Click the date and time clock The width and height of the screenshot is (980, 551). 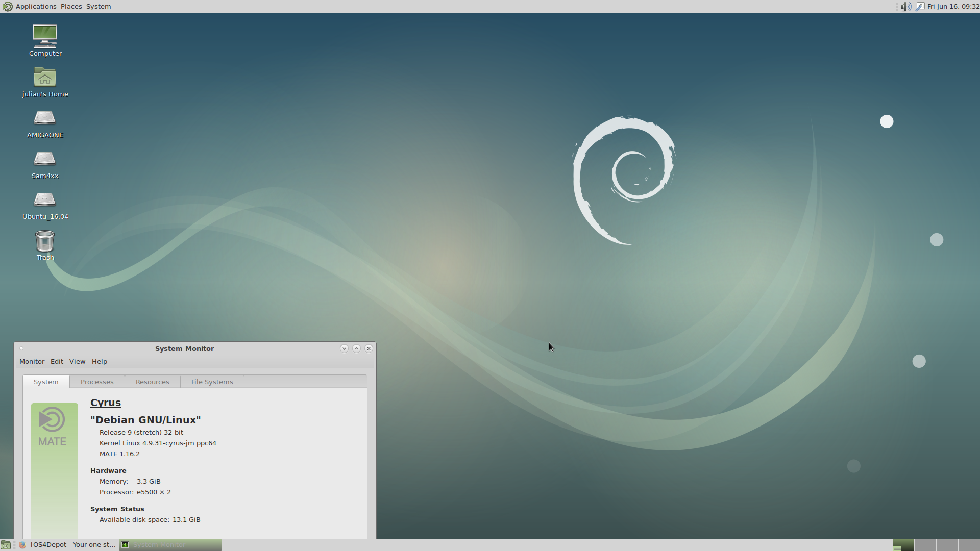click(x=953, y=7)
